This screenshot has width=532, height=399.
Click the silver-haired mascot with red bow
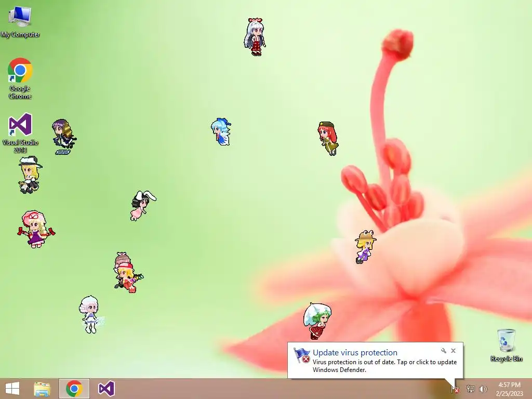pyautogui.click(x=255, y=37)
